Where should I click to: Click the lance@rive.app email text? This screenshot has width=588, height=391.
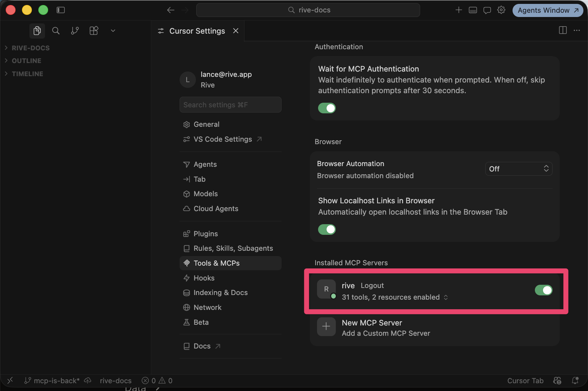pos(226,74)
